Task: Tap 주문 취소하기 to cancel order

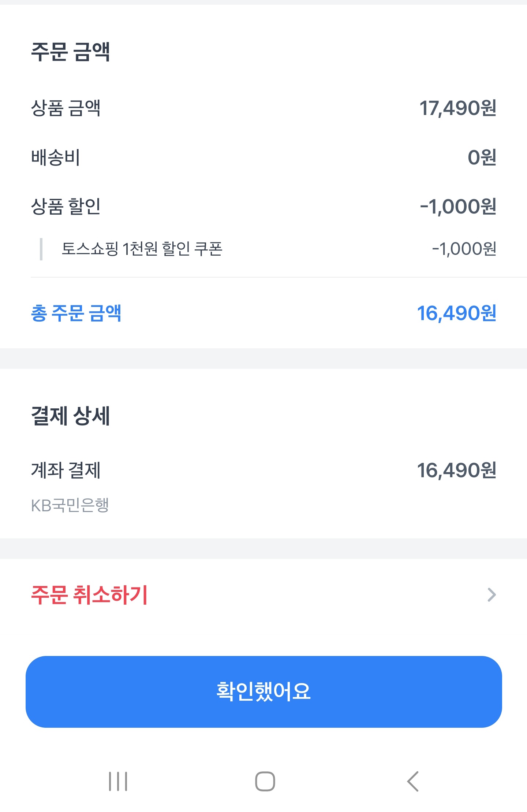Action: [89, 595]
